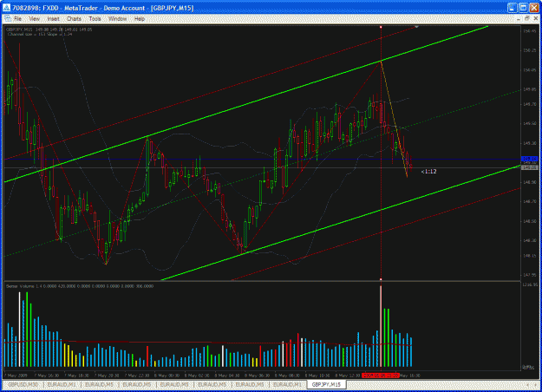The image size is (542, 392).
Task: Close the inner chart window in menu bar
Action: [x=535, y=19]
